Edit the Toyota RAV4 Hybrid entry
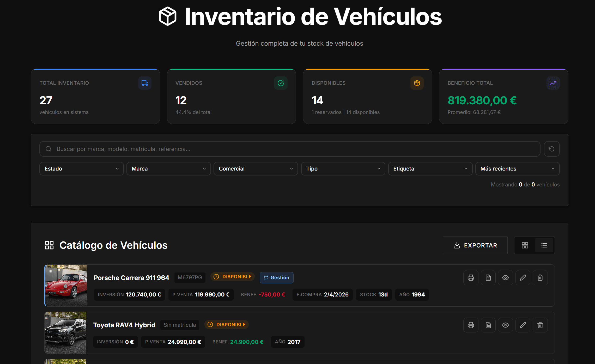Image resolution: width=595 pixels, height=364 pixels. pos(523,325)
